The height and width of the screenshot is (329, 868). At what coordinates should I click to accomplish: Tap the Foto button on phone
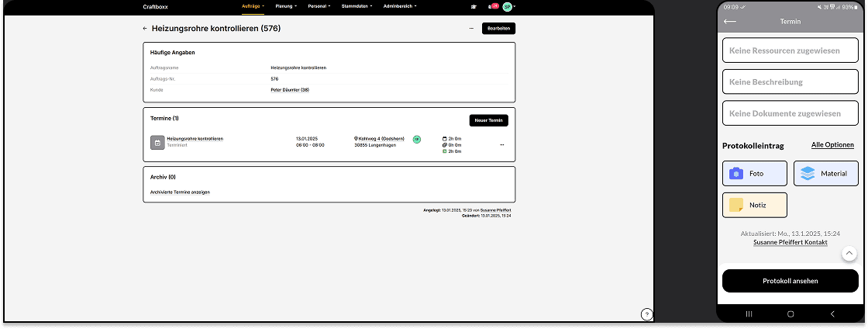point(755,173)
